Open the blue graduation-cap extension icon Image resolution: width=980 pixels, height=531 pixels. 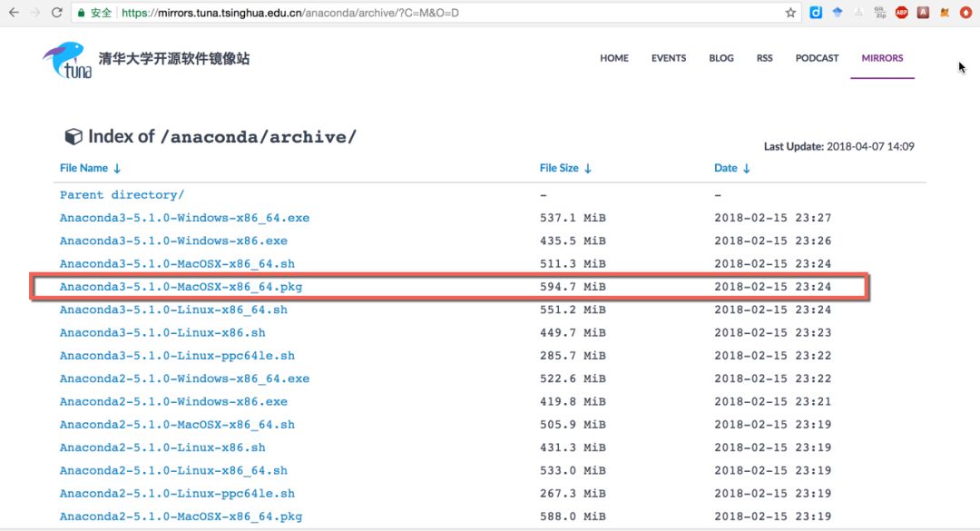click(838, 13)
